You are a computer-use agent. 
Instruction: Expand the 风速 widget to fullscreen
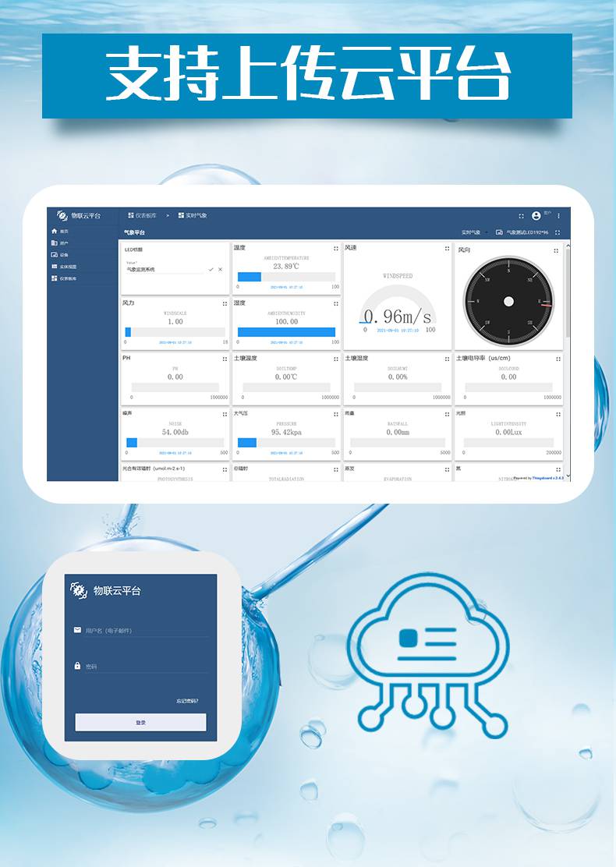447,249
